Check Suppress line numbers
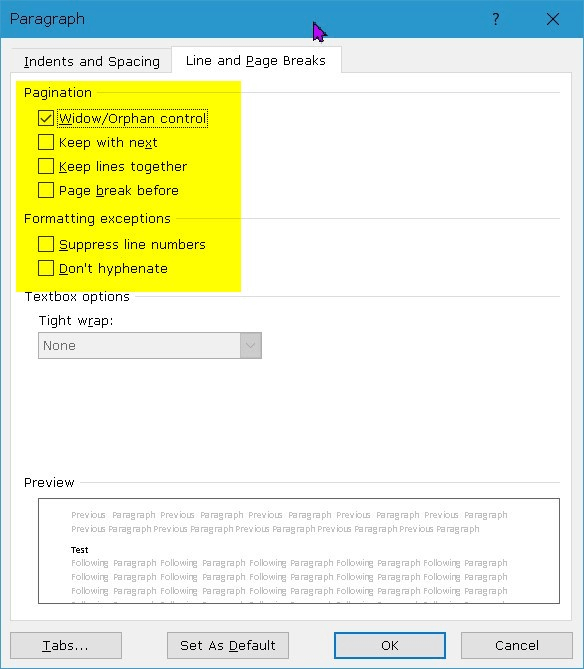 click(46, 244)
